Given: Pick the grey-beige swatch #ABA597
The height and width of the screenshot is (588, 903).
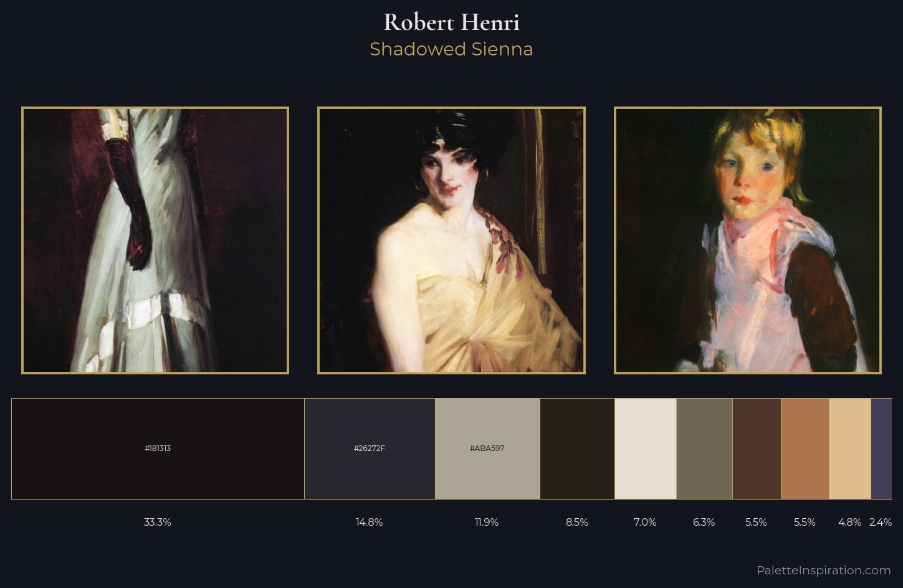Looking at the screenshot, I should 487,448.
